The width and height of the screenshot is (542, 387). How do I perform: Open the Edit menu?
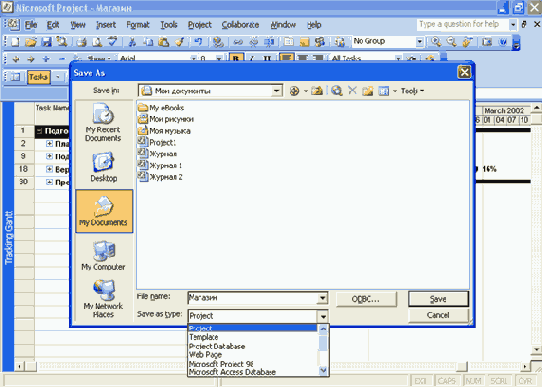point(53,25)
